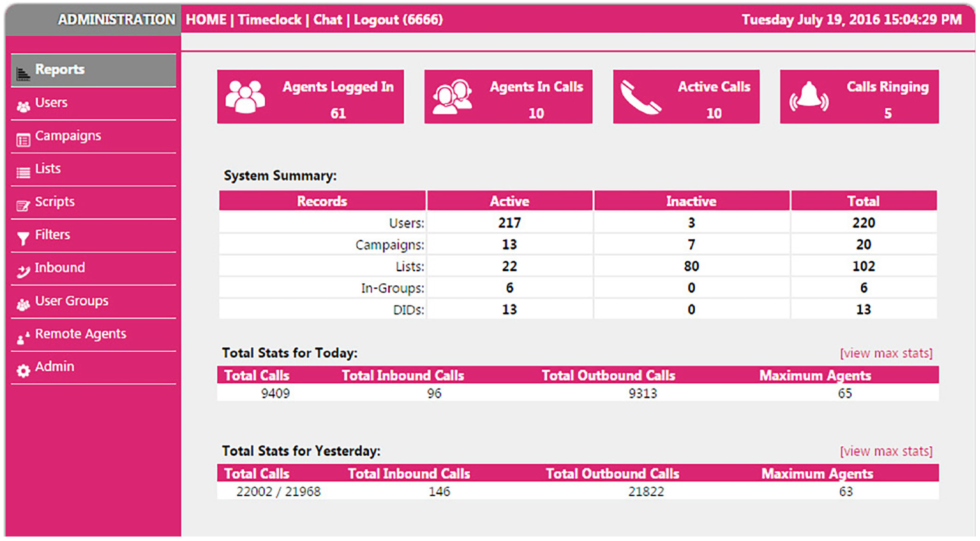Click the DIDs row label
The width and height of the screenshot is (980, 541).
click(408, 310)
